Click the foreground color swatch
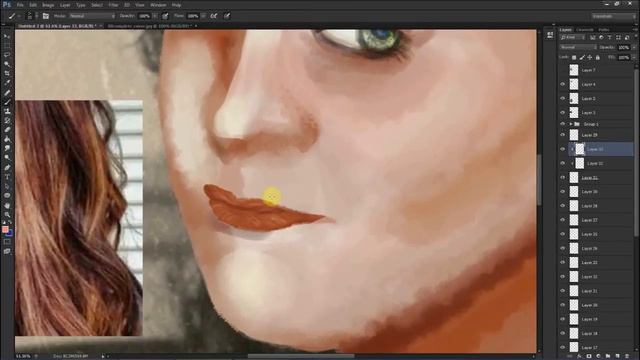Image resolution: width=640 pixels, height=360 pixels. [5, 229]
